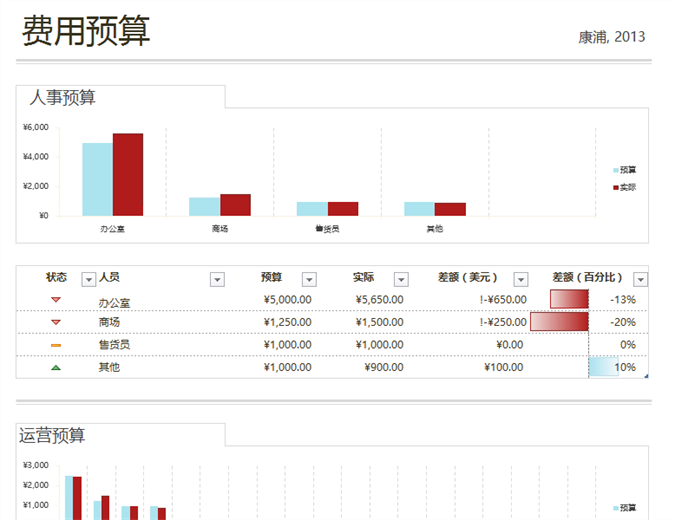Screen dimensions: 675x520
Task: Open the 差额（美元）column filter dropdown
Action: pyautogui.click(x=521, y=279)
